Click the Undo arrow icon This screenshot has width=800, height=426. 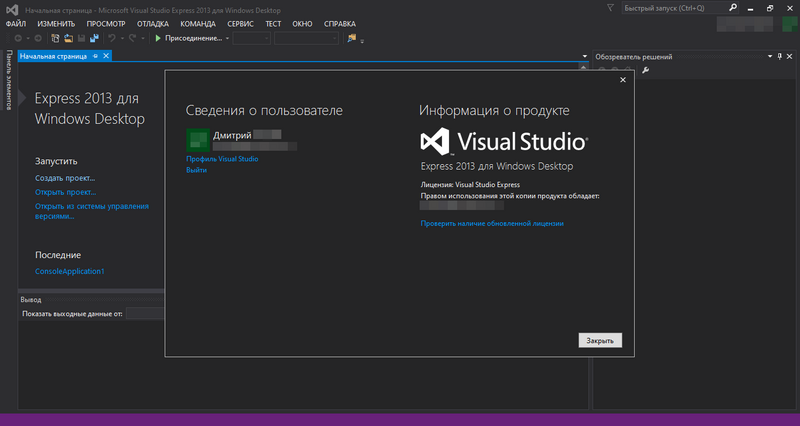pyautogui.click(x=112, y=38)
